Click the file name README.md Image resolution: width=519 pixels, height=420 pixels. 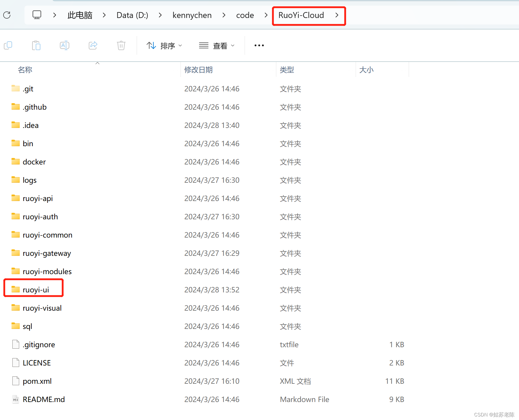pos(44,399)
